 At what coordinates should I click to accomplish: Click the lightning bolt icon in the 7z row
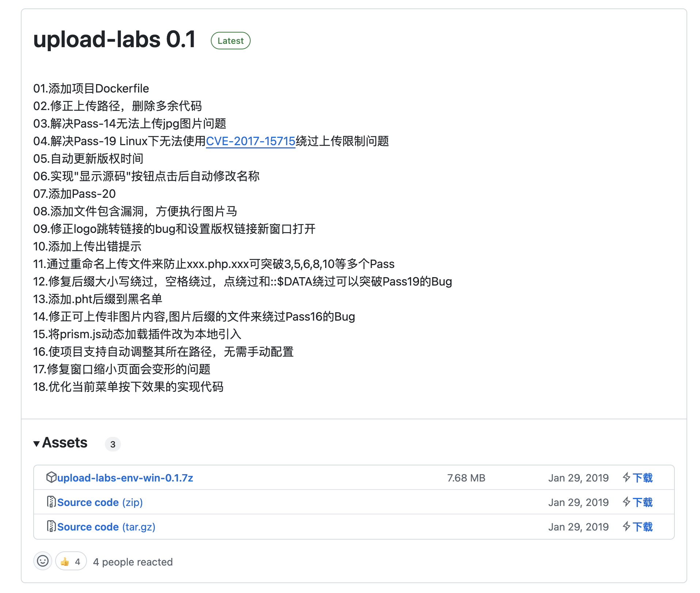[x=627, y=477]
